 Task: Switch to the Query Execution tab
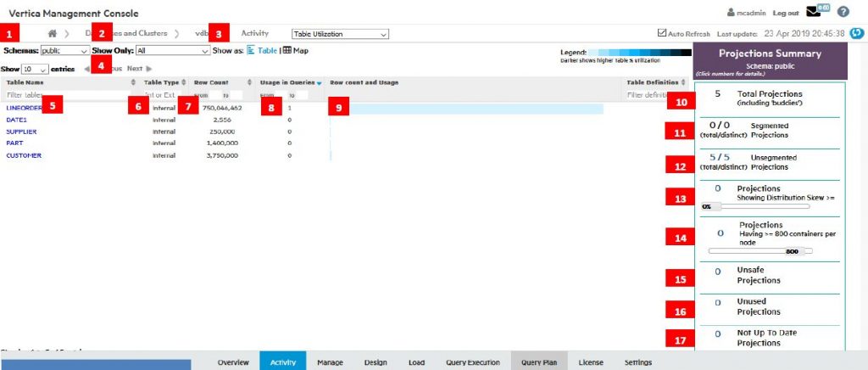[473, 362]
